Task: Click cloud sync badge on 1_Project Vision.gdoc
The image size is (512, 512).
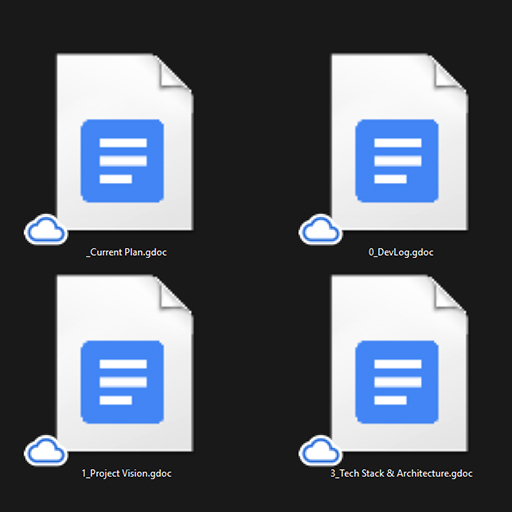Action: click(46, 451)
